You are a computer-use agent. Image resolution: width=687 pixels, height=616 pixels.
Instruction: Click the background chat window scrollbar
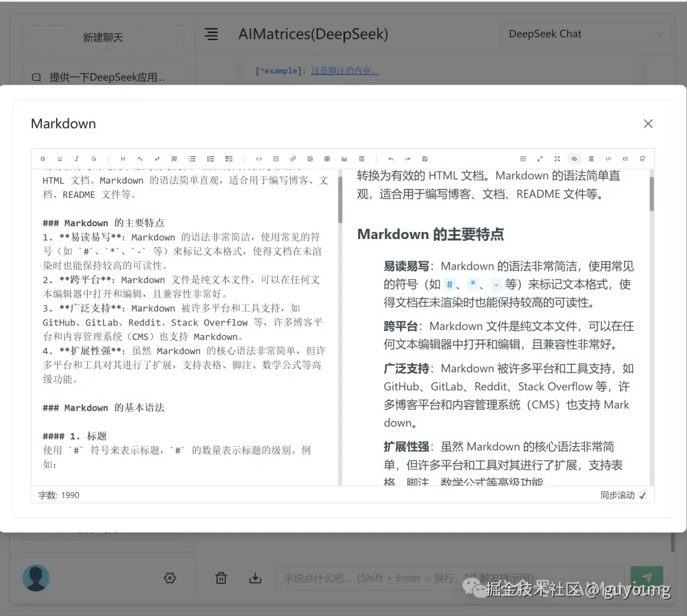point(672,543)
